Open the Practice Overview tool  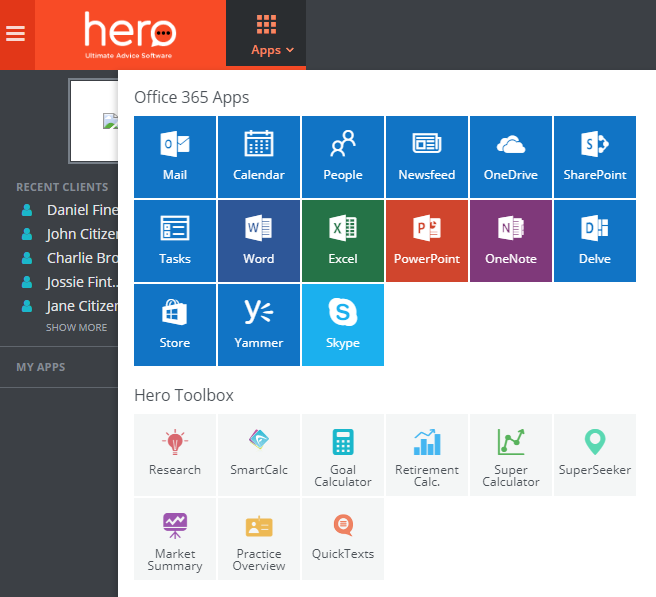click(x=259, y=539)
